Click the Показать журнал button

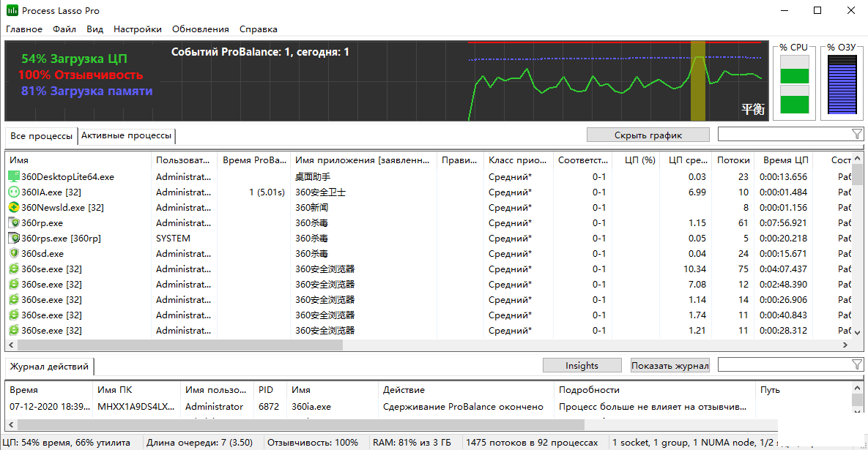[x=669, y=365]
